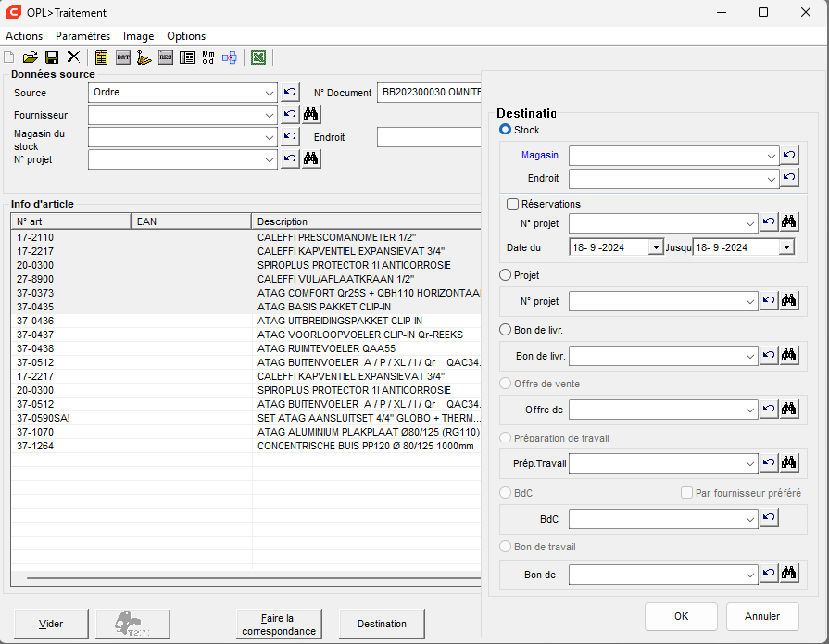The height and width of the screenshot is (644, 829).
Task: Click the N° art column header
Action: point(70,221)
